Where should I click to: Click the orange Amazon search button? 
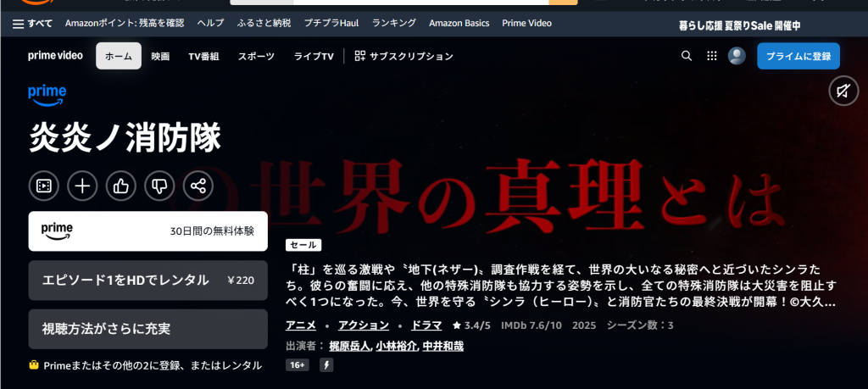pyautogui.click(x=563, y=3)
